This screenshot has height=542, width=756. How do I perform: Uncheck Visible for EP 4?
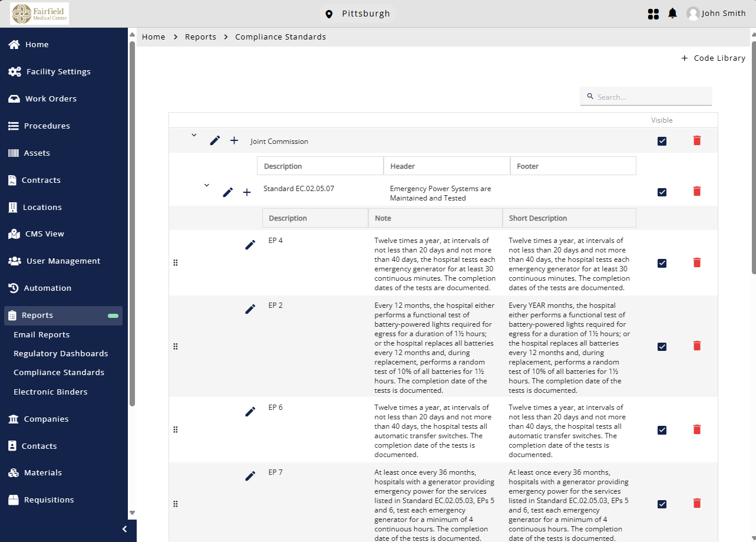pos(662,263)
